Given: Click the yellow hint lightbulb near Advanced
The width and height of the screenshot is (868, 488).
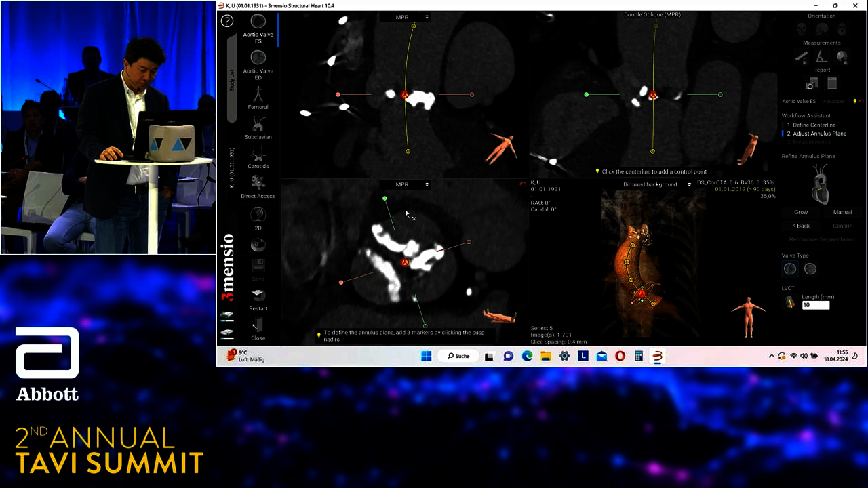Looking at the screenshot, I should 854,101.
